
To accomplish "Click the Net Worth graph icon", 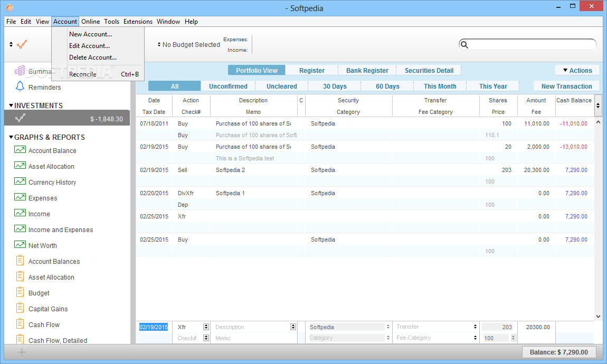I will pos(20,245).
